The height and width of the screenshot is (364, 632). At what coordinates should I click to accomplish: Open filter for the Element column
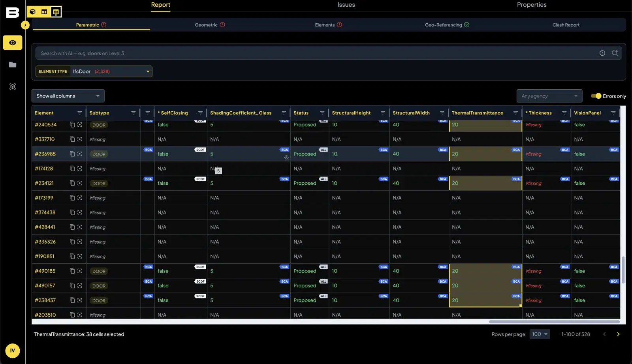[x=80, y=113]
